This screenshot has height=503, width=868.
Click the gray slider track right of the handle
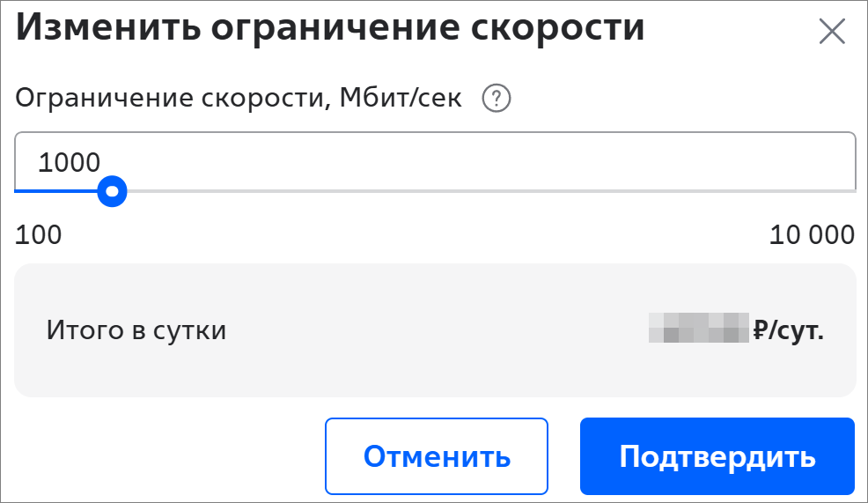pyautogui.click(x=484, y=190)
